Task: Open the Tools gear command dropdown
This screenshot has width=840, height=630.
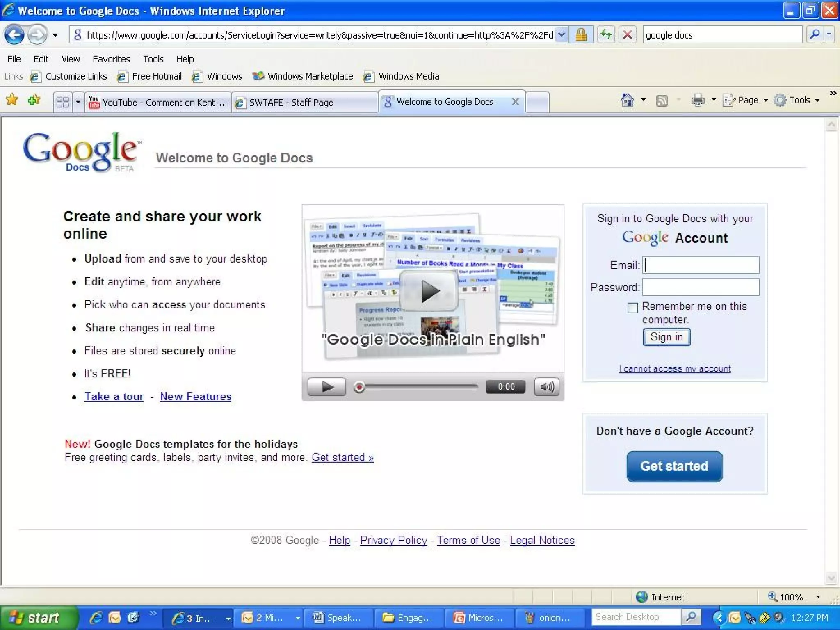Action: coord(797,100)
